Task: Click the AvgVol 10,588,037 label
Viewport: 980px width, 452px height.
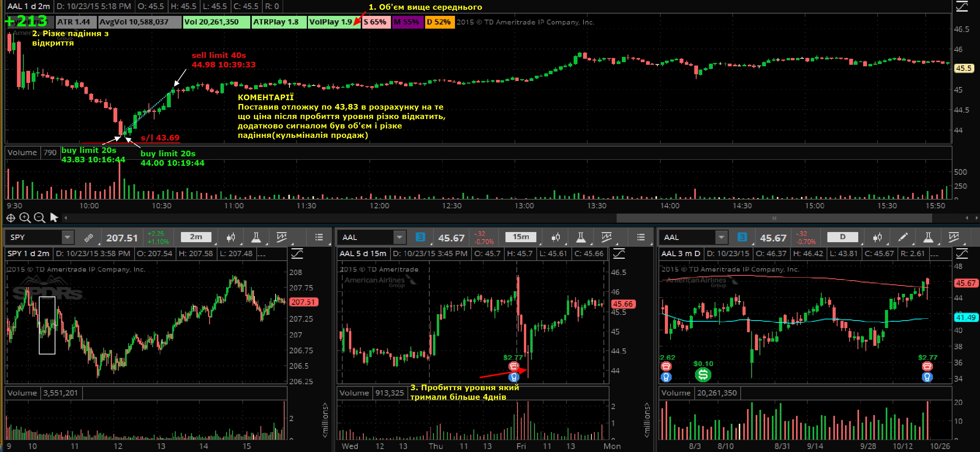Action: 139,22
